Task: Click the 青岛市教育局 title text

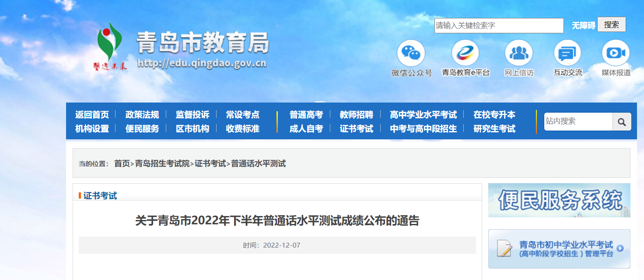Action: [x=203, y=43]
